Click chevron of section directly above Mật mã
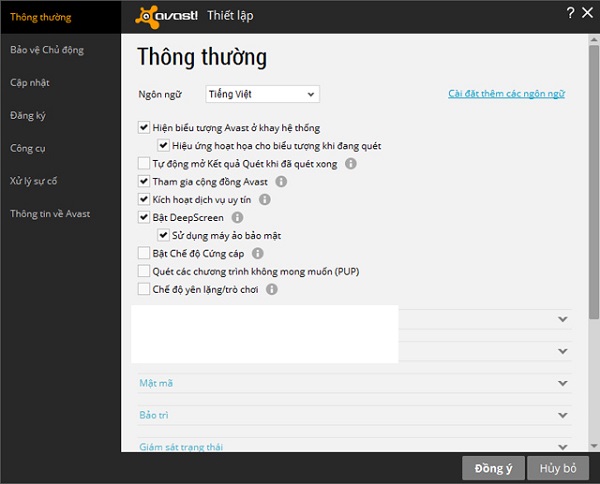600x484 pixels. [562, 351]
